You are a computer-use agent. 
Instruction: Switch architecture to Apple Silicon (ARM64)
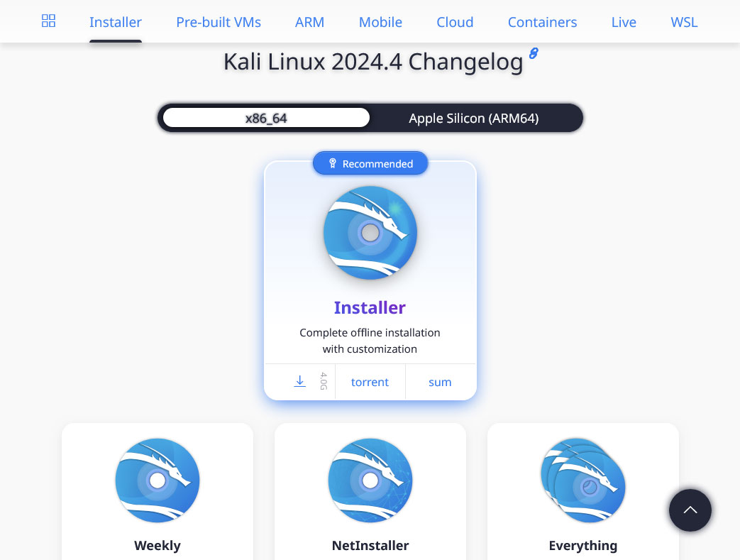click(x=474, y=118)
